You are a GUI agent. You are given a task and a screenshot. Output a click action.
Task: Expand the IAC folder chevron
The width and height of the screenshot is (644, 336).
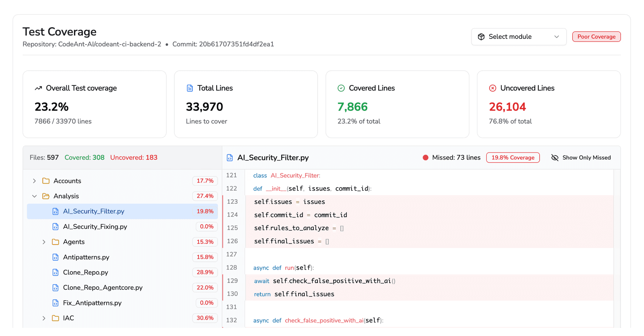point(44,318)
